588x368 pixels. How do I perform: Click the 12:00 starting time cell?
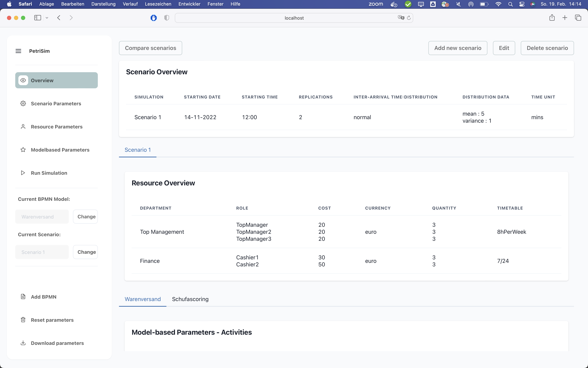[249, 117]
